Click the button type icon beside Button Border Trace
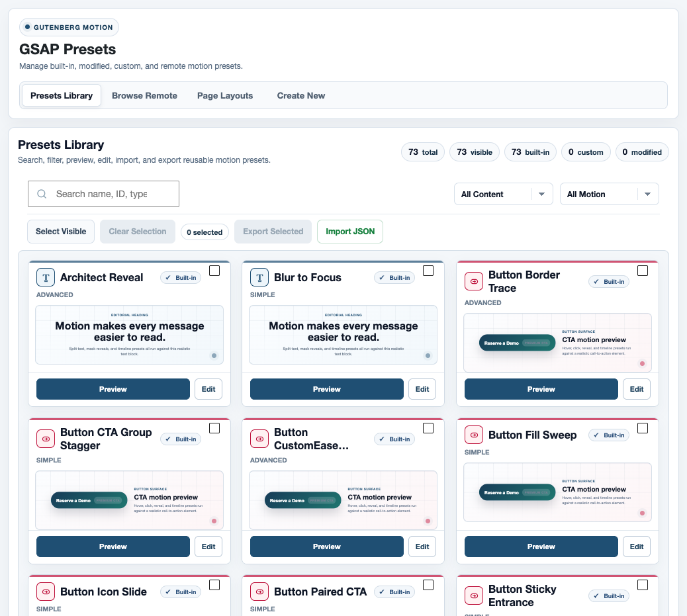Screen dimensions: 687x616 click(x=474, y=281)
